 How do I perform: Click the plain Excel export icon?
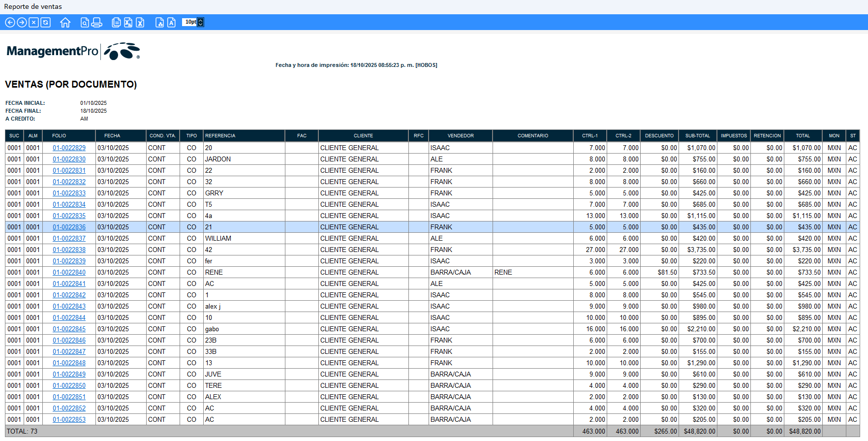(140, 22)
